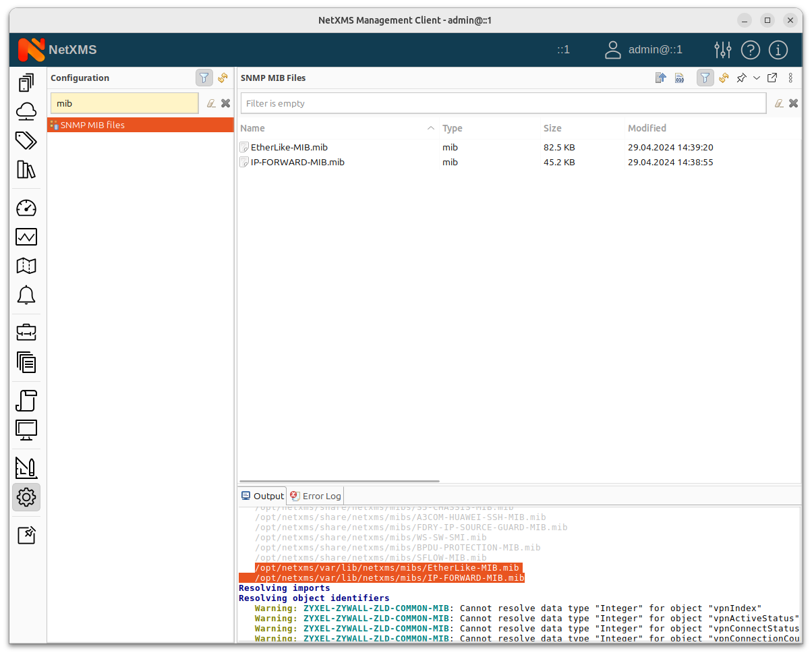Viewport: 812px width, 655px height.
Task: Open the three-dot view menu
Action: tap(790, 78)
